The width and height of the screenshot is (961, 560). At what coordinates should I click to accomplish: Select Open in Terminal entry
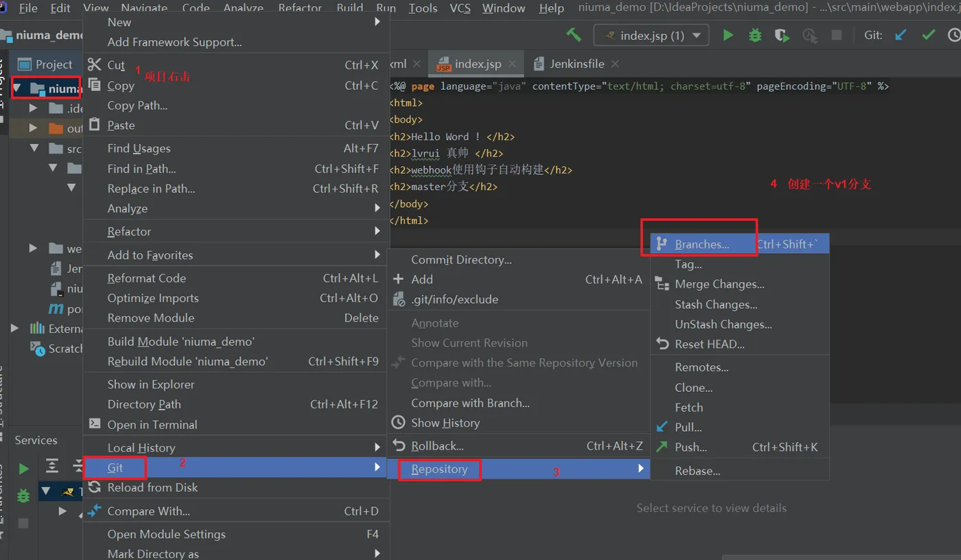pos(236,425)
